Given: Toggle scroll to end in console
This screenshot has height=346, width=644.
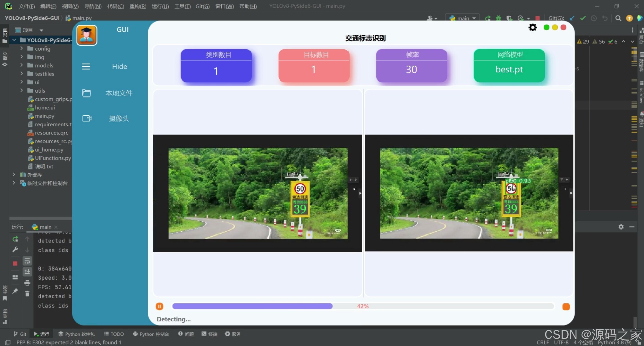Looking at the screenshot, I should click(x=27, y=272).
